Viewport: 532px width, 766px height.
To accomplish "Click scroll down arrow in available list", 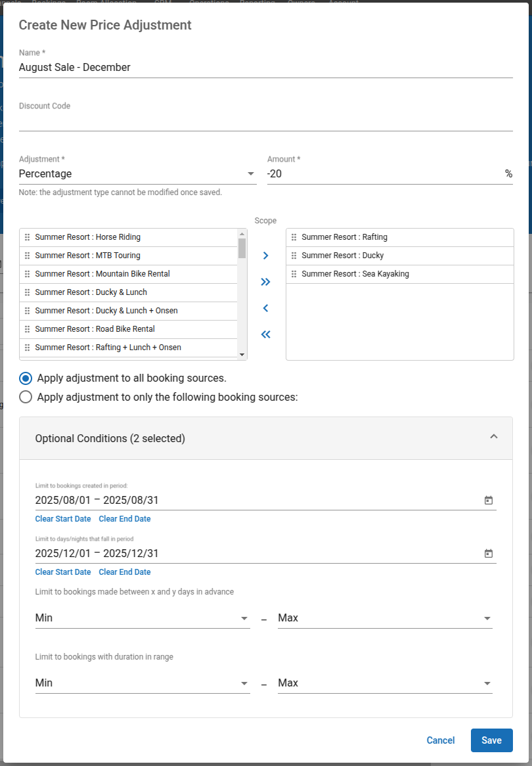I will tap(242, 355).
